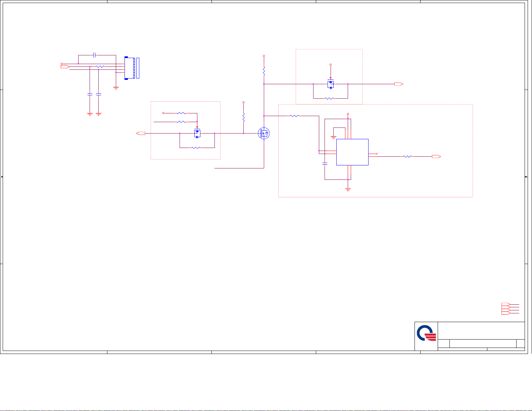Screen dimensions: 532x411
Task: Select the left-pointing output port near left box
Action: pos(141,134)
